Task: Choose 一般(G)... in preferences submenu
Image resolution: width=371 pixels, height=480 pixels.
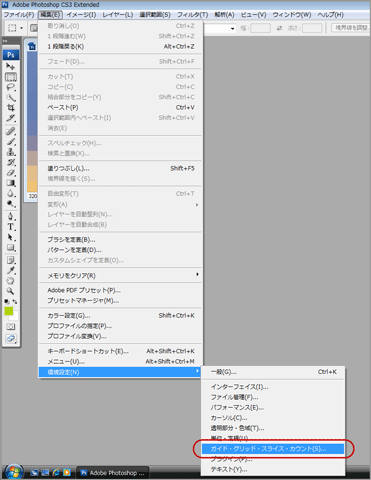Action: [273, 372]
